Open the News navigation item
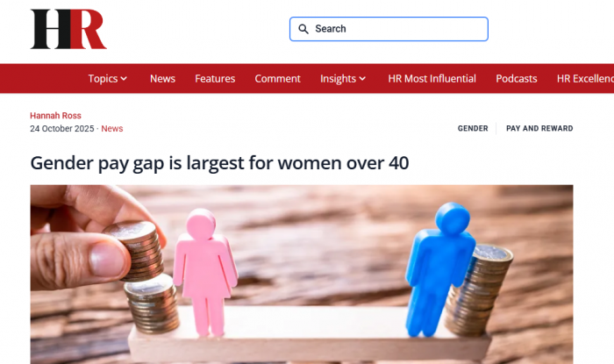The height and width of the screenshot is (364, 614). pos(162,79)
